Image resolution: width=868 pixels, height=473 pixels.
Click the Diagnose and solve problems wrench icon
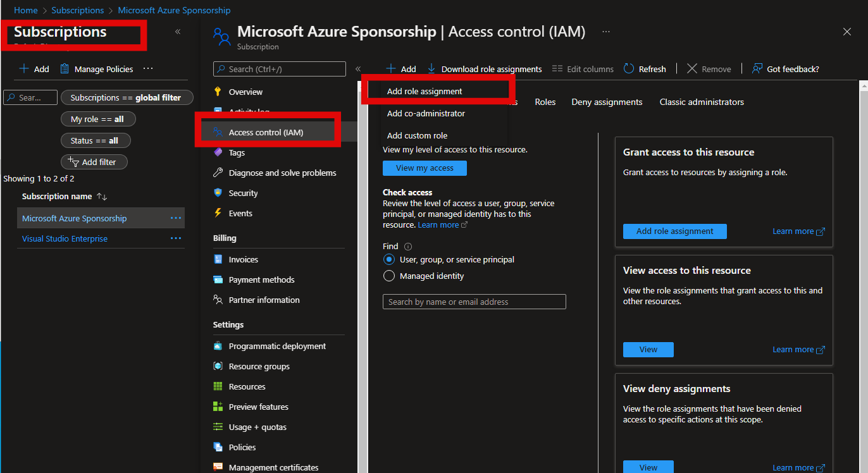point(218,173)
